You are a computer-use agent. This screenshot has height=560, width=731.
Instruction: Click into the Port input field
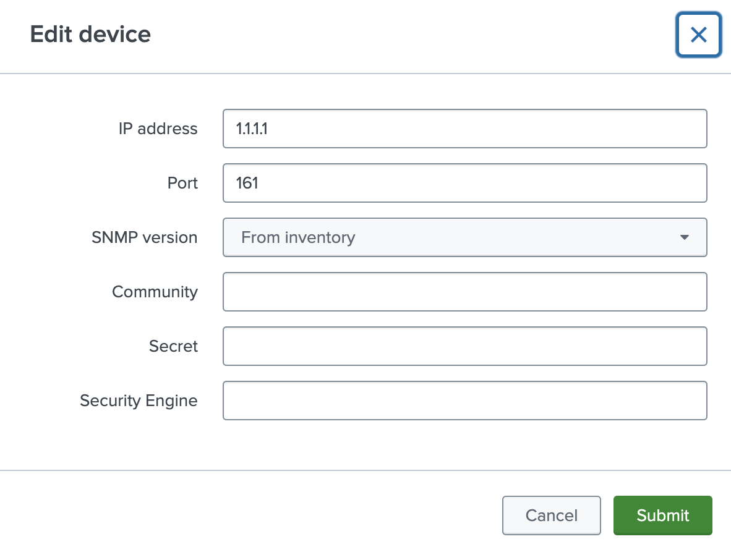click(464, 183)
